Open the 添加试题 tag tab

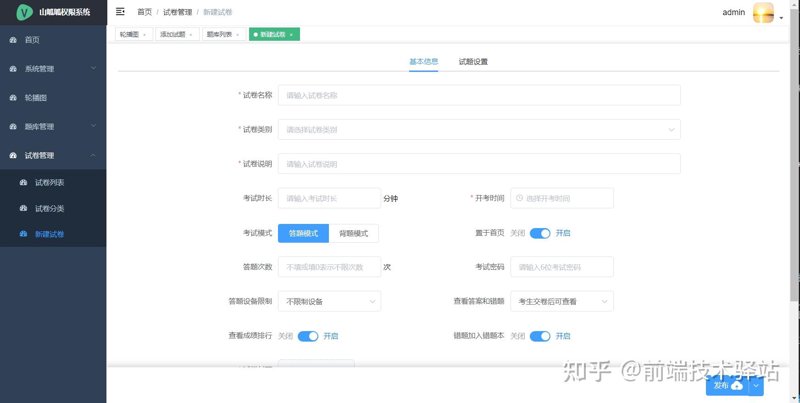point(177,34)
